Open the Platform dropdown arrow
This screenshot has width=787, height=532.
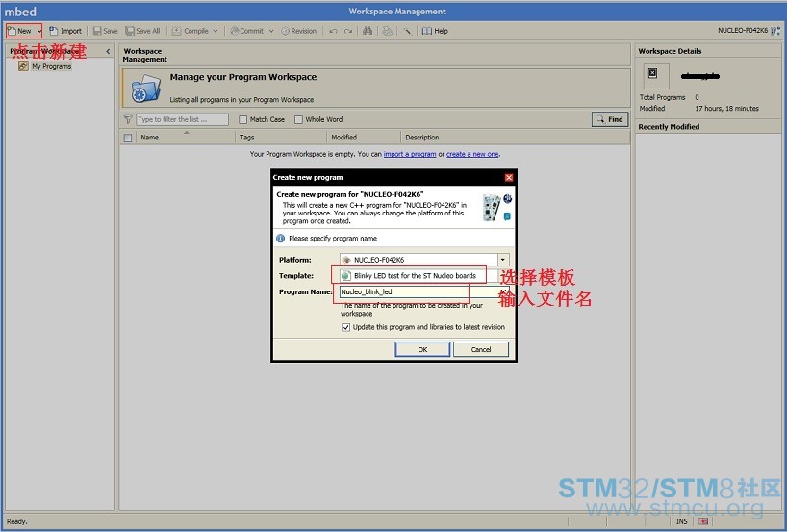pos(503,260)
